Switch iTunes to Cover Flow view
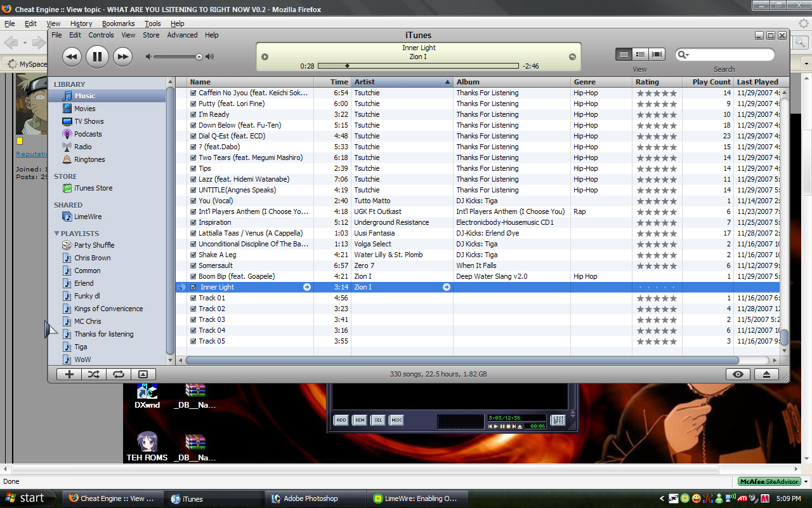 [x=657, y=55]
